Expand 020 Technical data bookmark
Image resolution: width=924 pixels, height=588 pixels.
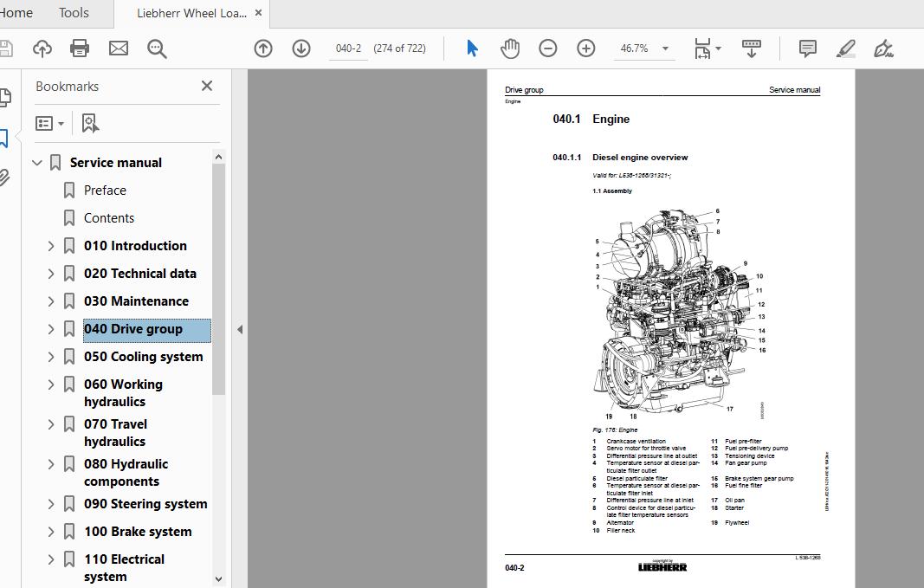(51, 274)
